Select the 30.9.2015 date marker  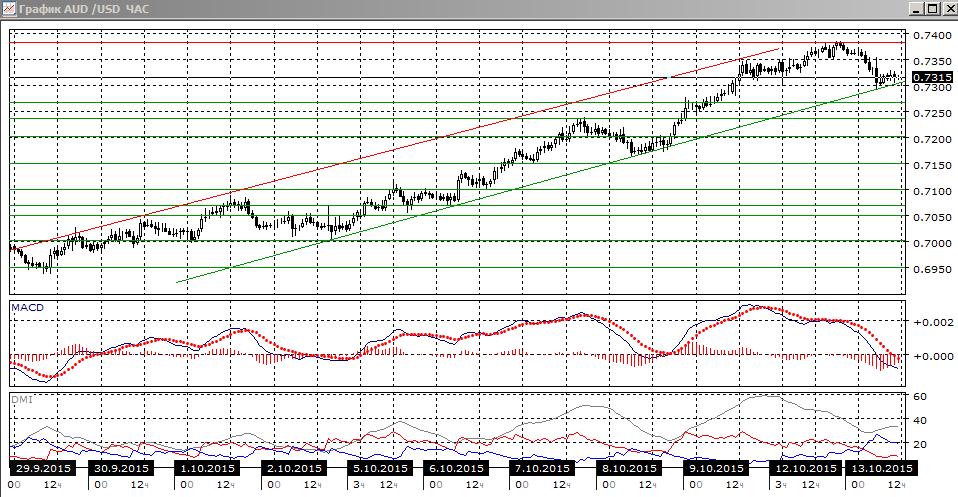tap(120, 468)
